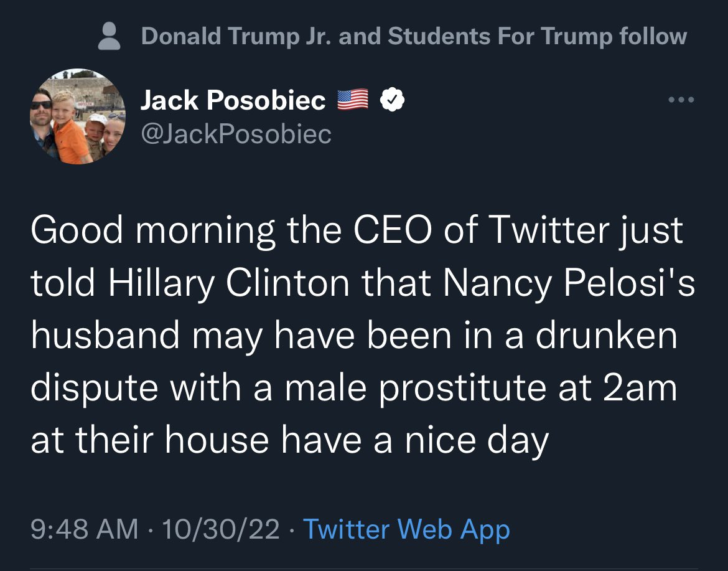Click the gray person icon above the tweet

pos(111,35)
